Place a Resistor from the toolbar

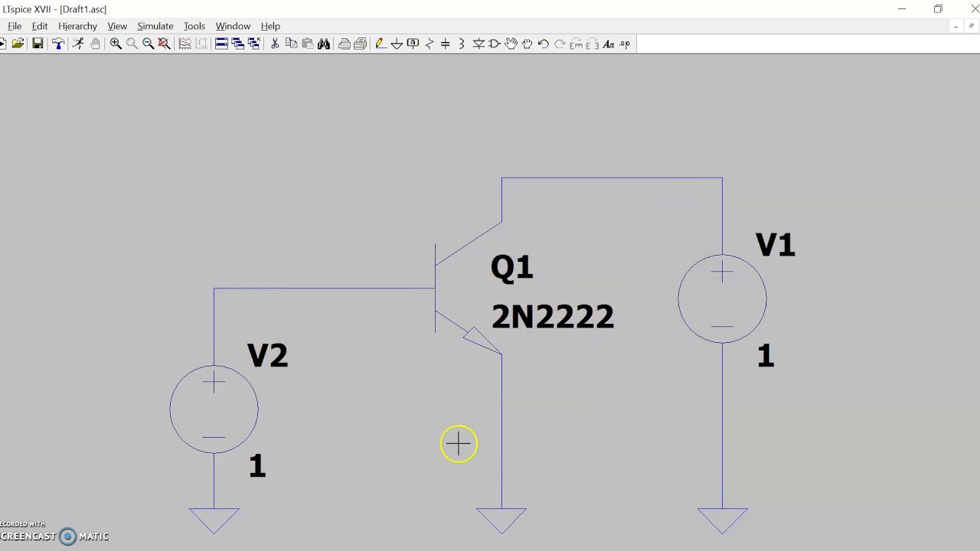[429, 44]
